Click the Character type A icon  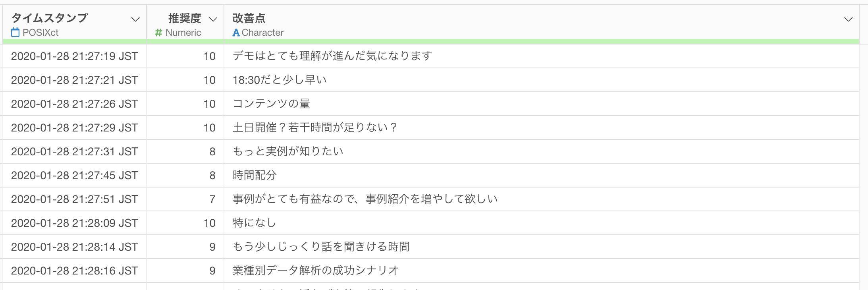(236, 33)
